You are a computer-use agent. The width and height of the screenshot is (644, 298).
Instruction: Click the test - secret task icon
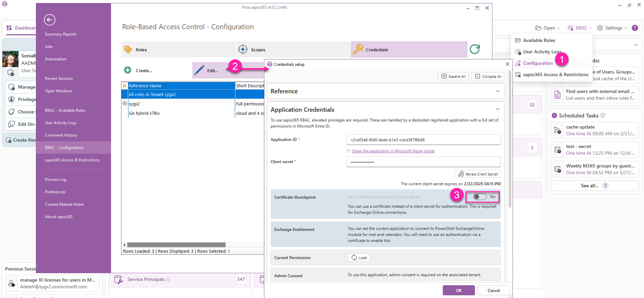pos(557,150)
